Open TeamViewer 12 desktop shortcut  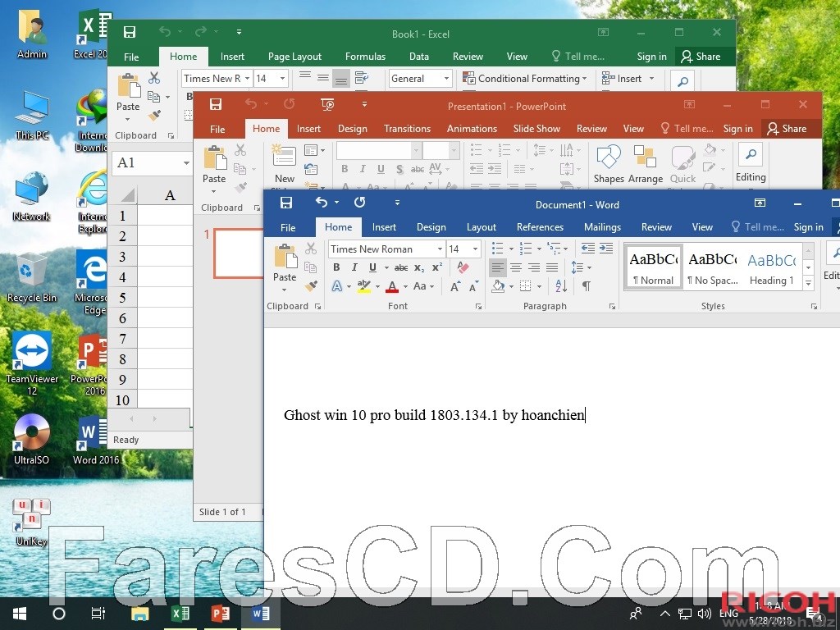click(x=32, y=363)
